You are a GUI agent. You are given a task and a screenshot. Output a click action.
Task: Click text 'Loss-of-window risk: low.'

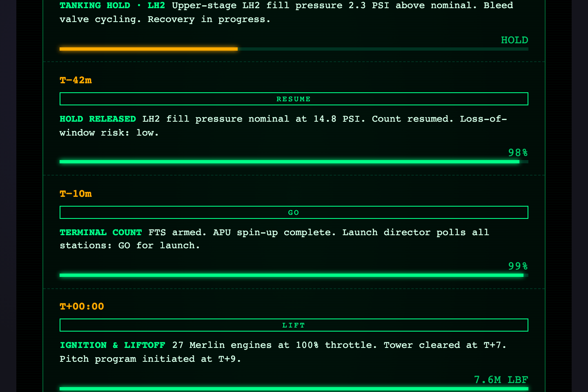click(283, 126)
